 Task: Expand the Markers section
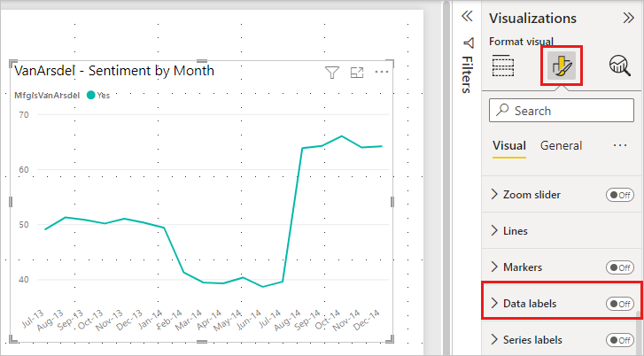(x=494, y=267)
